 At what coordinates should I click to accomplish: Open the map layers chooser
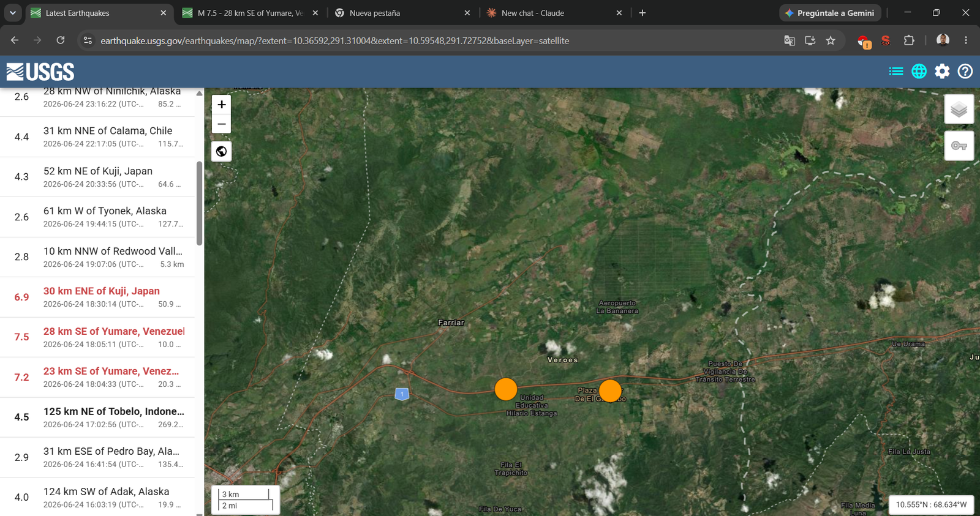click(959, 110)
